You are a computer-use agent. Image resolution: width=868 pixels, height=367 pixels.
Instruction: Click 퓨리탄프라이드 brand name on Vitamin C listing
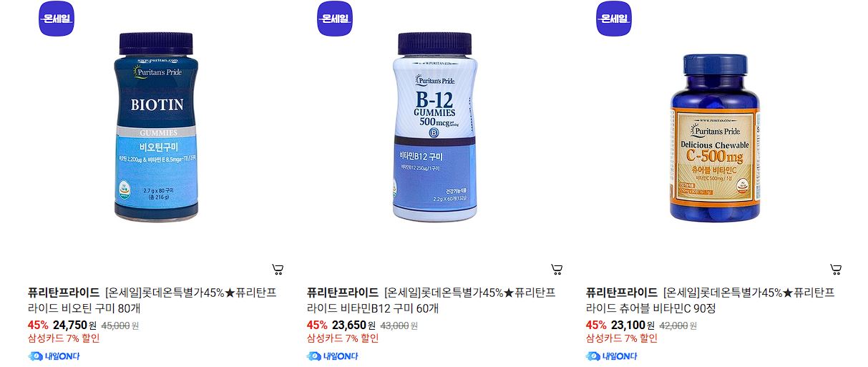click(622, 293)
